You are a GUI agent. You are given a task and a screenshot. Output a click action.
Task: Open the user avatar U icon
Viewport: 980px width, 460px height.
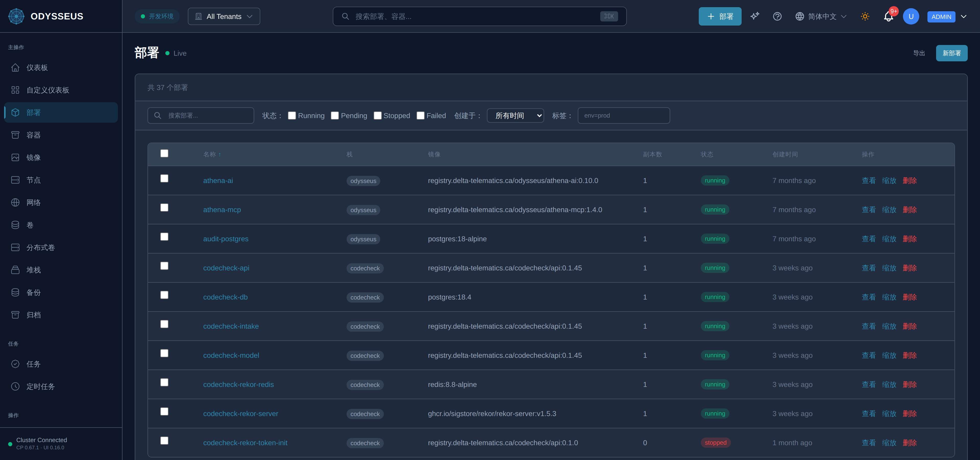click(911, 16)
